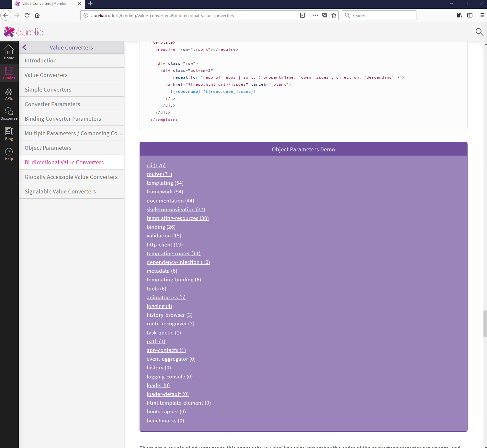Open Globally Accessible Value Converters
The image size is (487, 448).
pos(71,177)
